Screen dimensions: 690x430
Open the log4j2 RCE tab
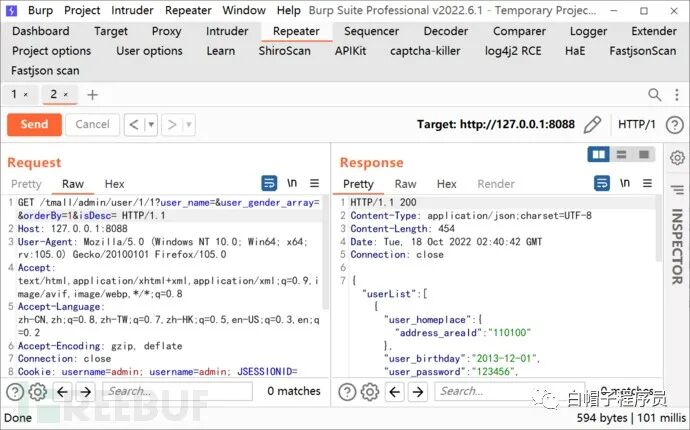(x=513, y=51)
